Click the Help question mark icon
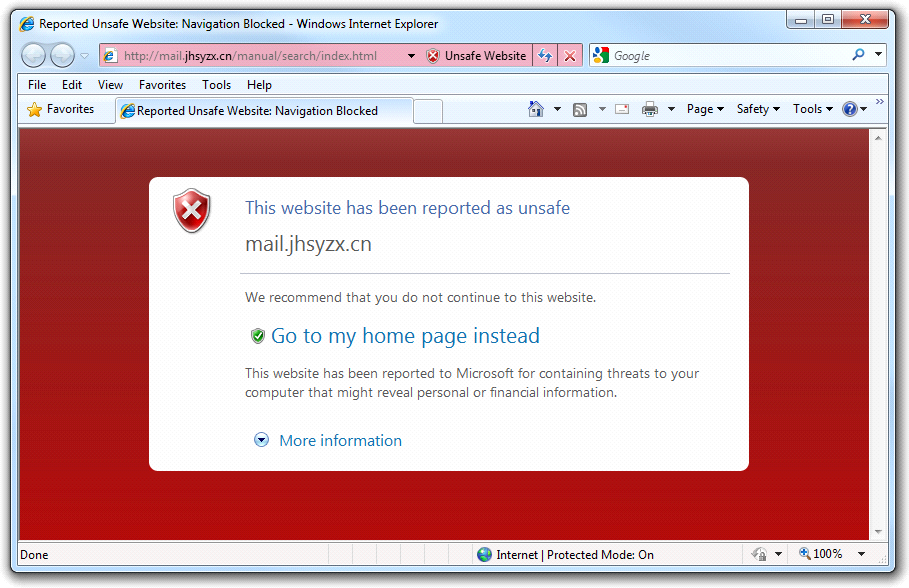The image size is (909, 588). click(x=850, y=109)
